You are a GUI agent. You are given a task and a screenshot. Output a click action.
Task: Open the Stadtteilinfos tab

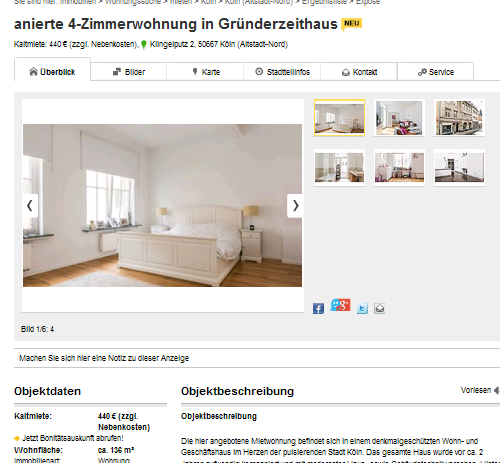click(x=282, y=72)
